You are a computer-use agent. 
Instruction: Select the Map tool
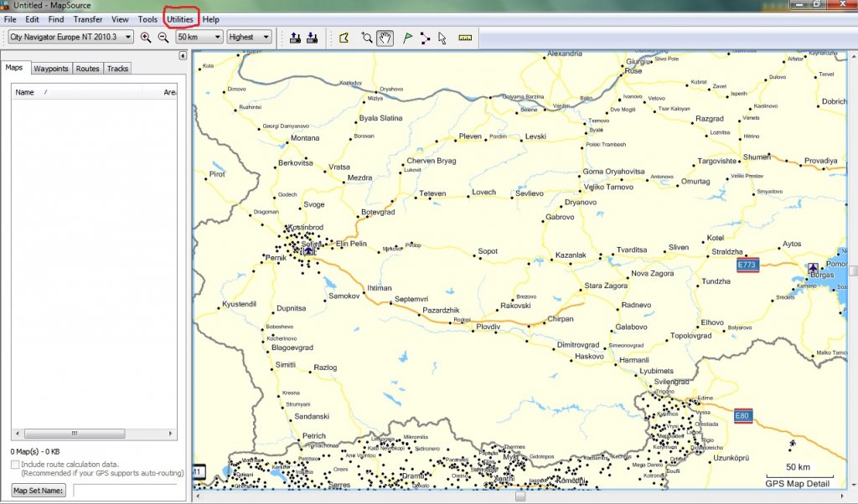point(344,37)
